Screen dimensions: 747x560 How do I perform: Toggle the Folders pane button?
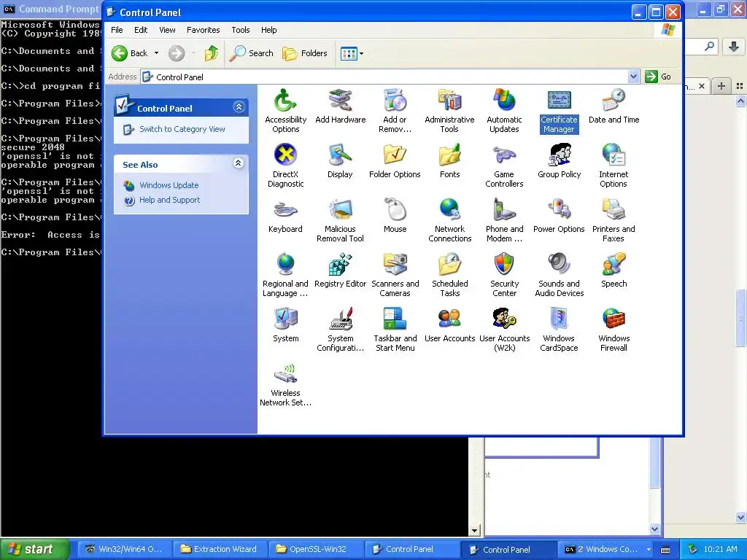click(305, 53)
